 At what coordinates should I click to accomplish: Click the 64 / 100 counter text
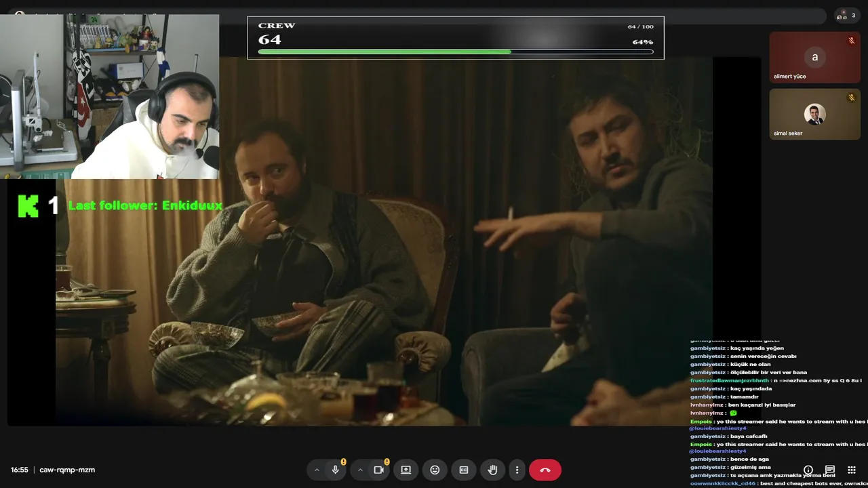[641, 26]
